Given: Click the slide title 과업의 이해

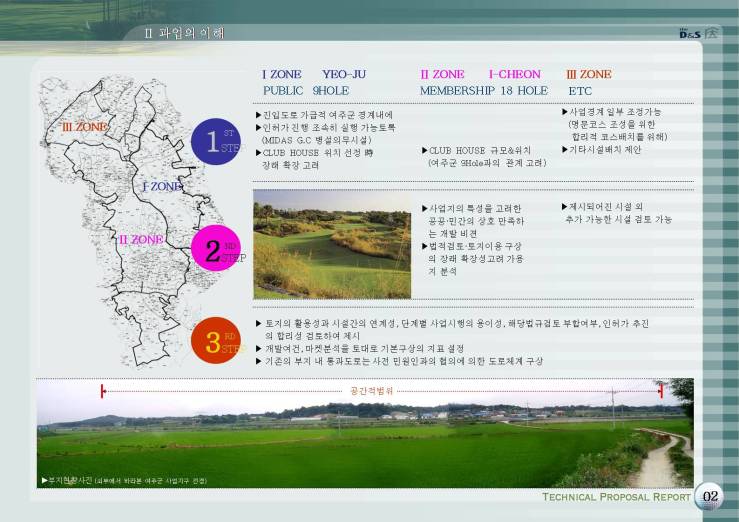Looking at the screenshot, I should pos(185,33).
